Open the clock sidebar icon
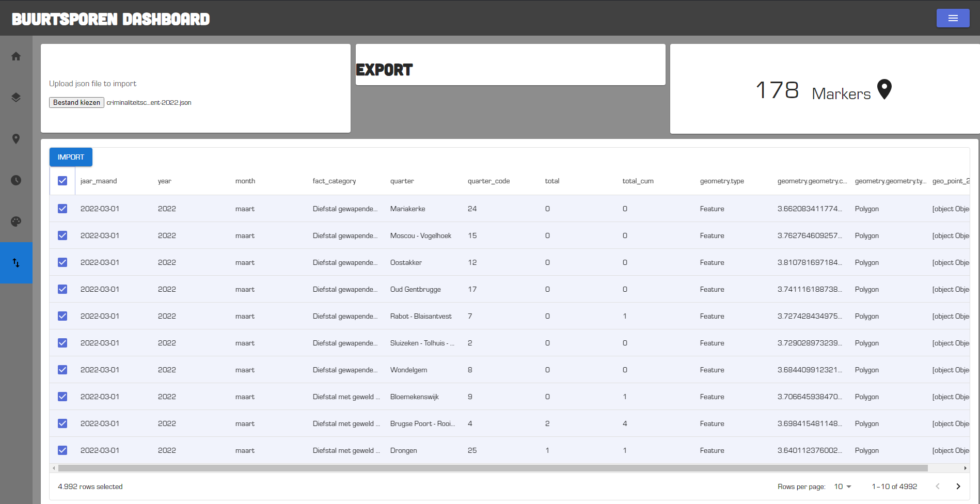 16,180
